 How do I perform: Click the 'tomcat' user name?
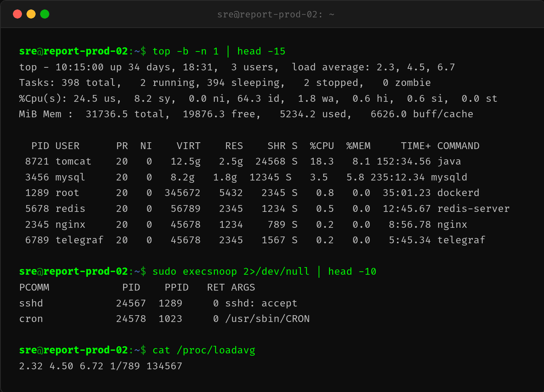(x=73, y=162)
